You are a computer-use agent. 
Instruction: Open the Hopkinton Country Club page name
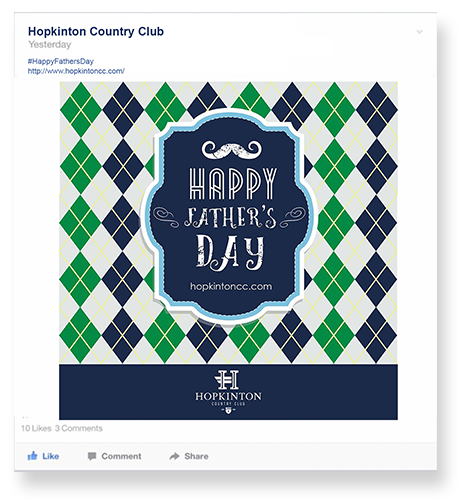[96, 31]
